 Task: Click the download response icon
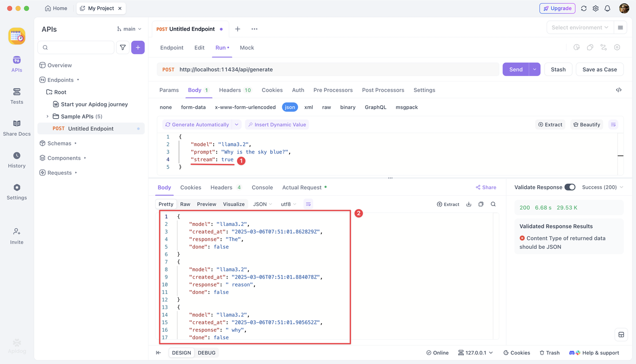(469, 204)
